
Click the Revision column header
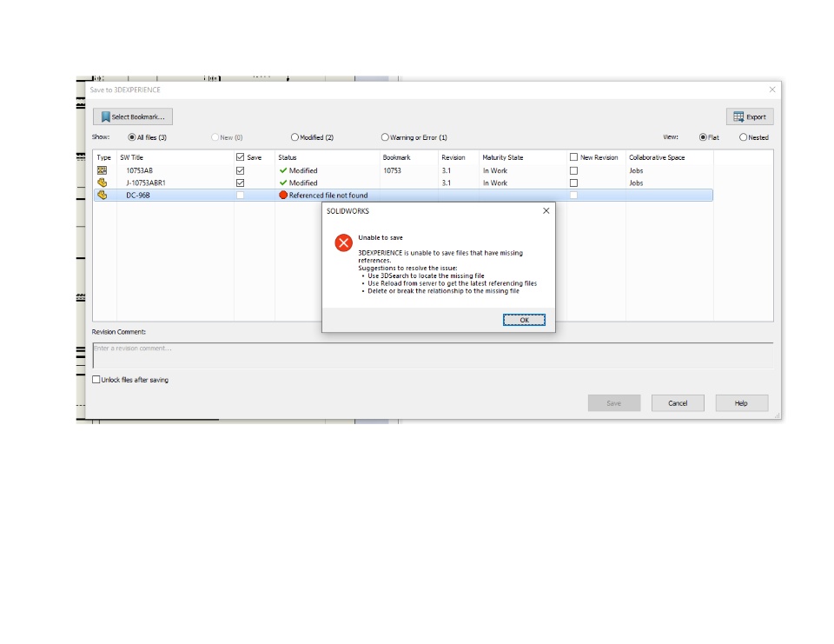(x=453, y=157)
